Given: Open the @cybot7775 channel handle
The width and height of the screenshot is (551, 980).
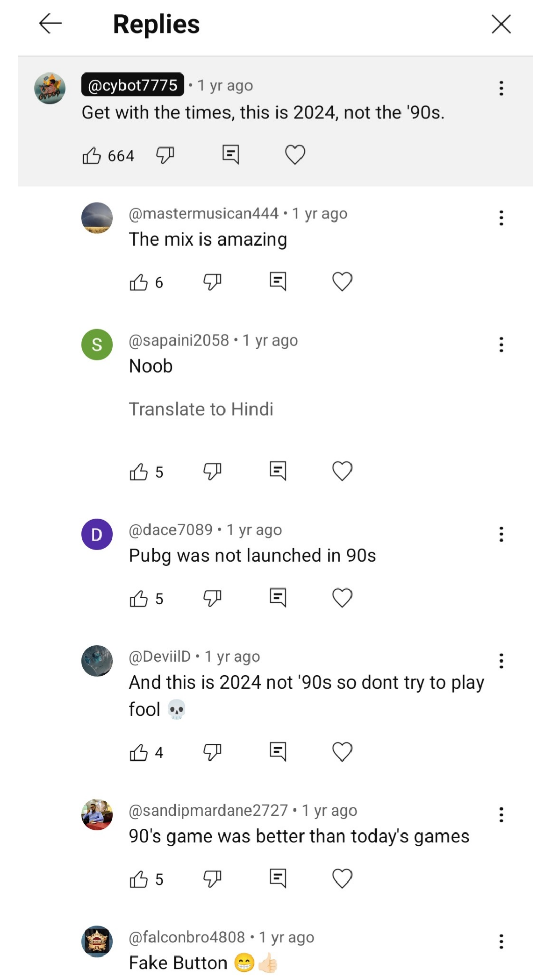Looking at the screenshot, I should (x=133, y=85).
